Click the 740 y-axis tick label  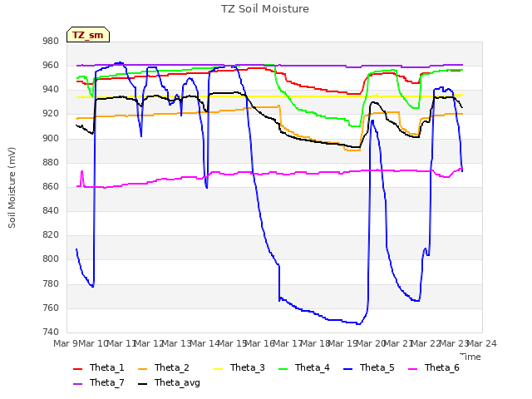[x=51, y=332]
